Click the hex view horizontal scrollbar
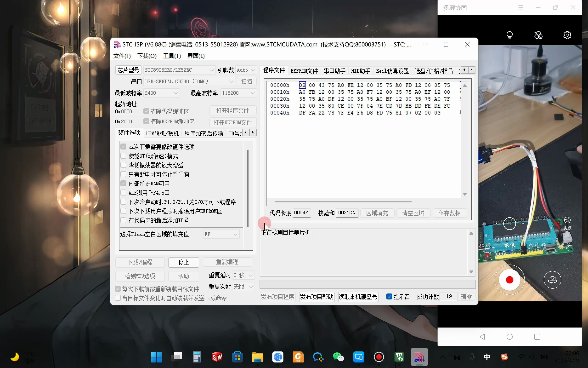Image resolution: width=588 pixels, height=368 pixels. [x=343, y=202]
